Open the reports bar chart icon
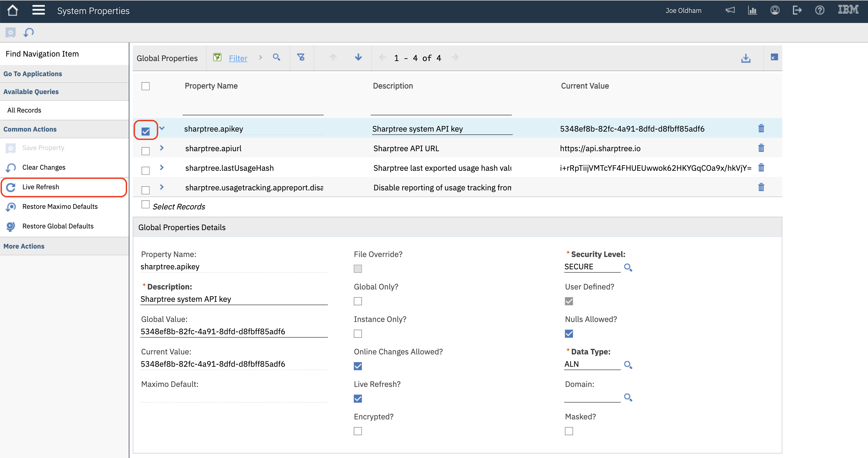The width and height of the screenshot is (868, 458). (x=752, y=10)
